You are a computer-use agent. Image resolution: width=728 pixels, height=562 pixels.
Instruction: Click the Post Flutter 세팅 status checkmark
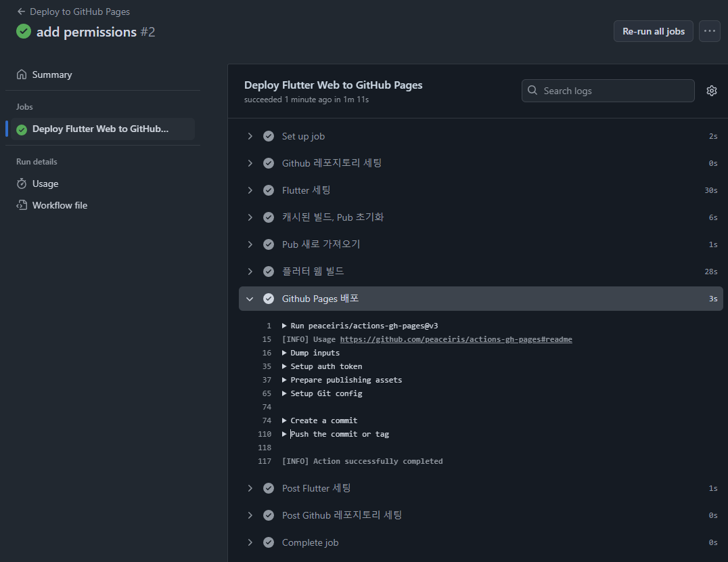pyautogui.click(x=269, y=488)
